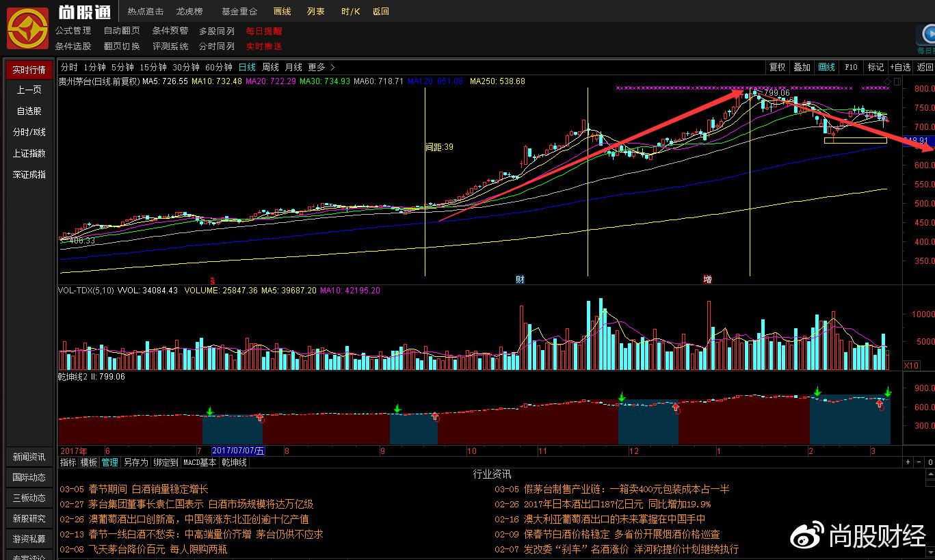Expand the 更多 > period options
The height and width of the screenshot is (560, 935).
pos(321,67)
